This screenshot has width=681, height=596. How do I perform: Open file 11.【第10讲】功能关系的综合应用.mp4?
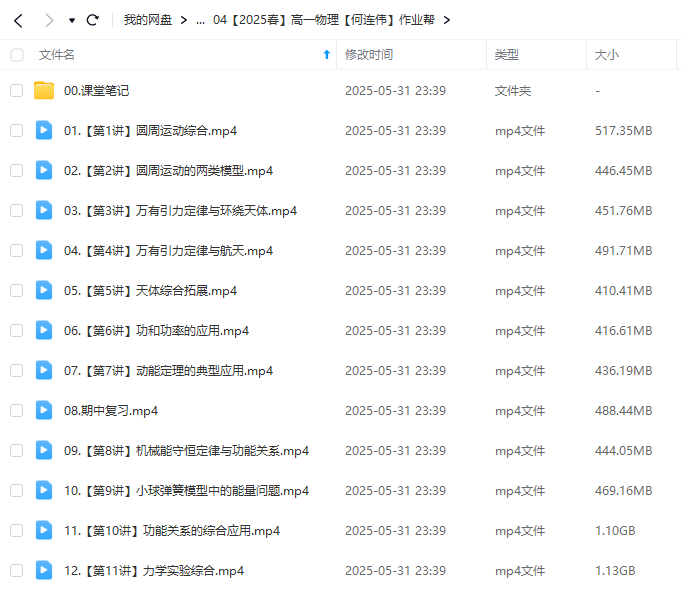(172, 530)
